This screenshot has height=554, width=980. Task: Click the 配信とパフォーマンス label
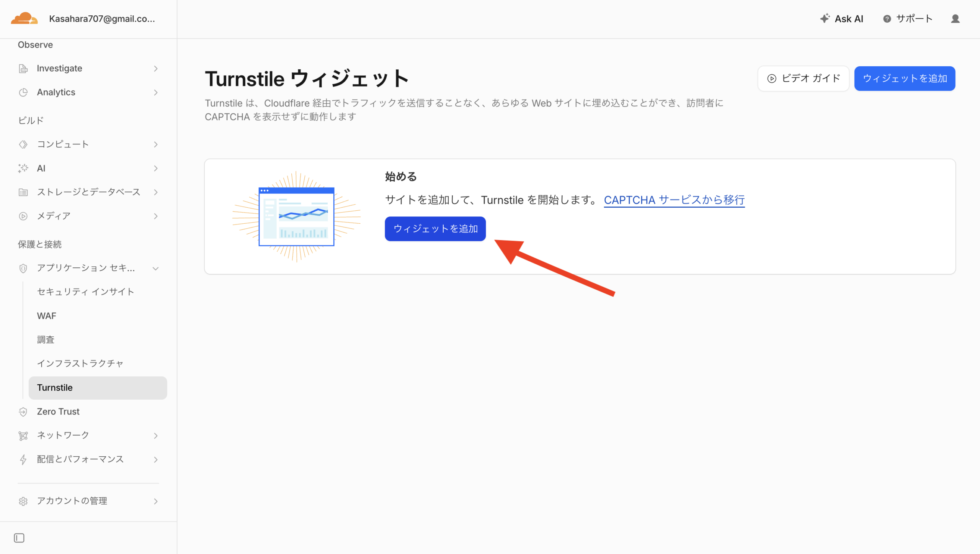[80, 459]
